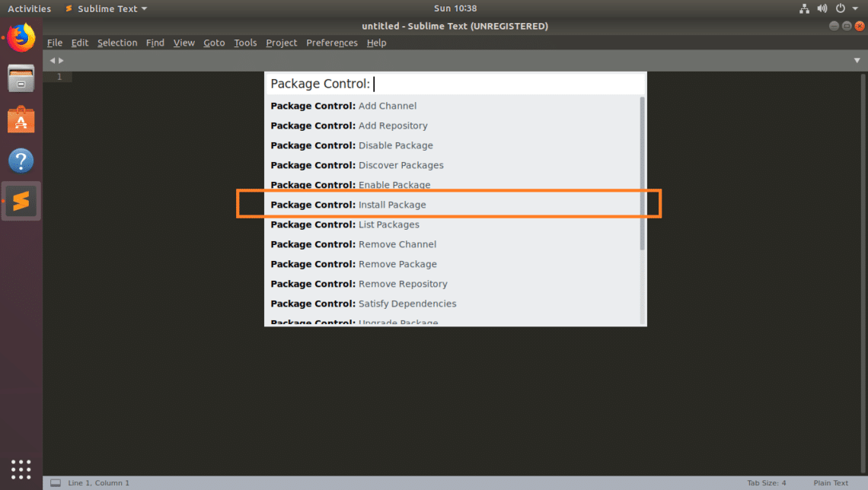This screenshot has height=490, width=868.
Task: Change Tab Size: 4 setting
Action: (x=767, y=483)
